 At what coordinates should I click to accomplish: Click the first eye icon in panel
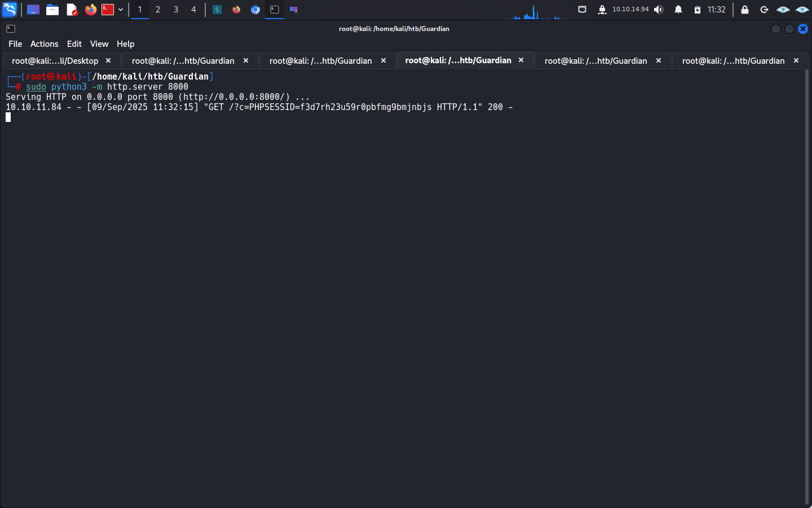click(x=783, y=10)
